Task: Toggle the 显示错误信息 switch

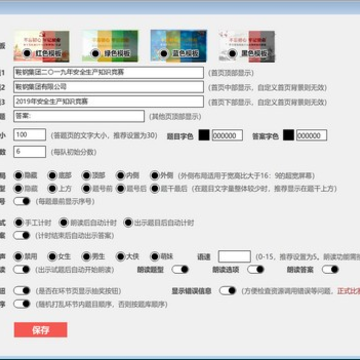Action: click(228, 291)
